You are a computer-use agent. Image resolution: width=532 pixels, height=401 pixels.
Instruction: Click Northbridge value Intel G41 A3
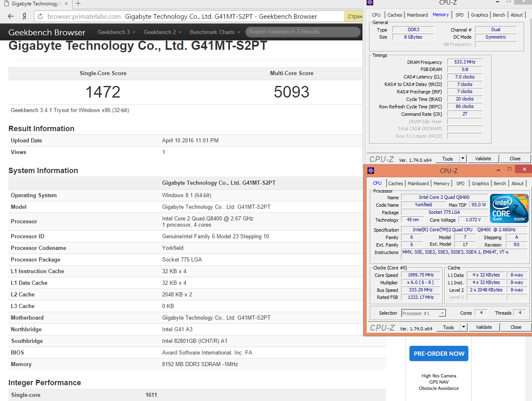point(177,329)
